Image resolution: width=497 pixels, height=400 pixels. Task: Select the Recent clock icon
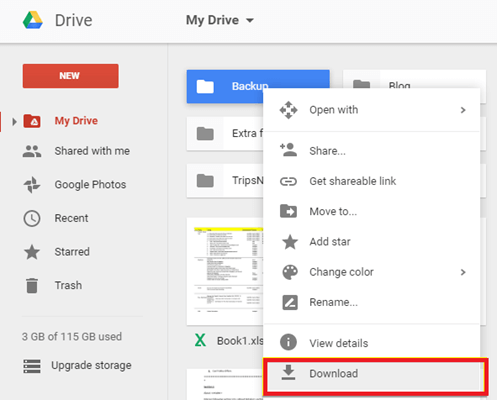click(32, 218)
